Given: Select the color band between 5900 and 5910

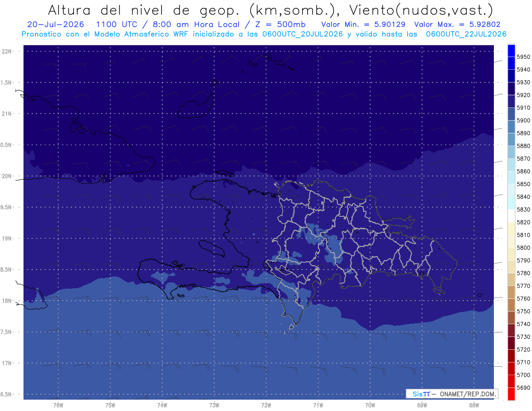Looking at the screenshot, I should tap(511, 114).
